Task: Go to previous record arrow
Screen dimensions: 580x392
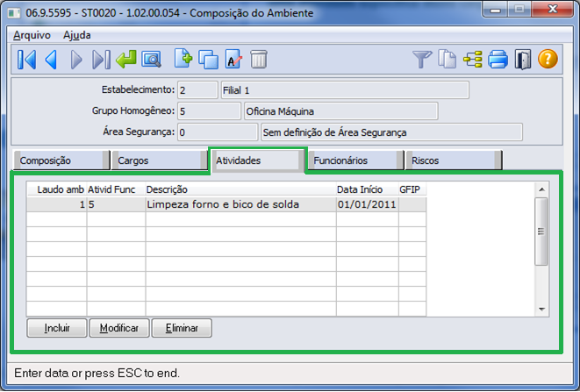Action: click(51, 60)
